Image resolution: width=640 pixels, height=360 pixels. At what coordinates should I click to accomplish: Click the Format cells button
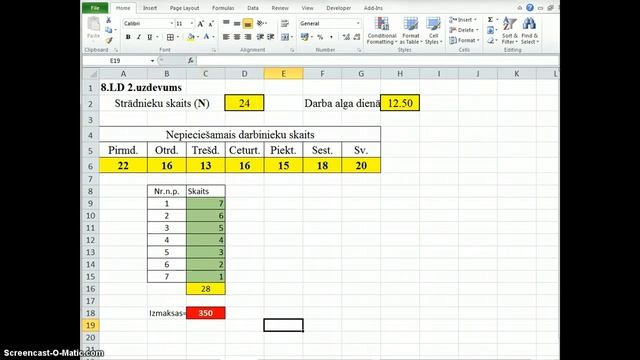click(464, 40)
